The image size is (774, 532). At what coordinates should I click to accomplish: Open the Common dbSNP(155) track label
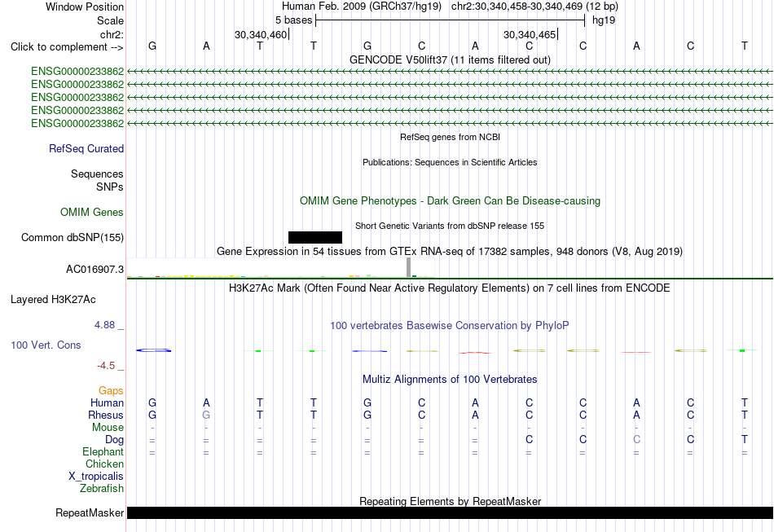[x=73, y=237]
